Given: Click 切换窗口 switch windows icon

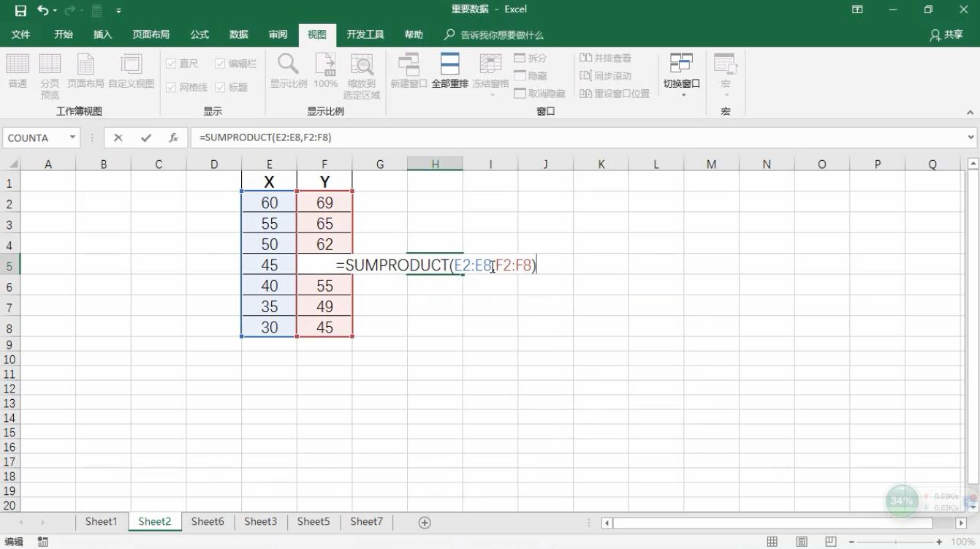Looking at the screenshot, I should (x=682, y=75).
